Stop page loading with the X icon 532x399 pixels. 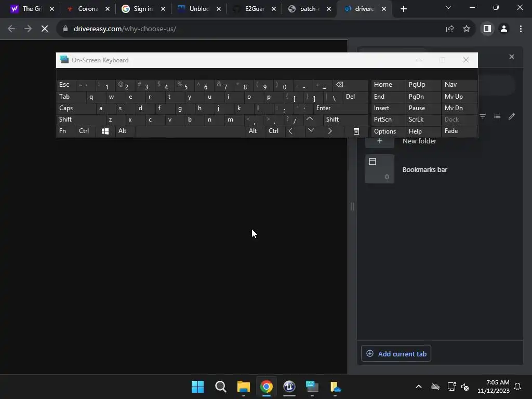(45, 29)
